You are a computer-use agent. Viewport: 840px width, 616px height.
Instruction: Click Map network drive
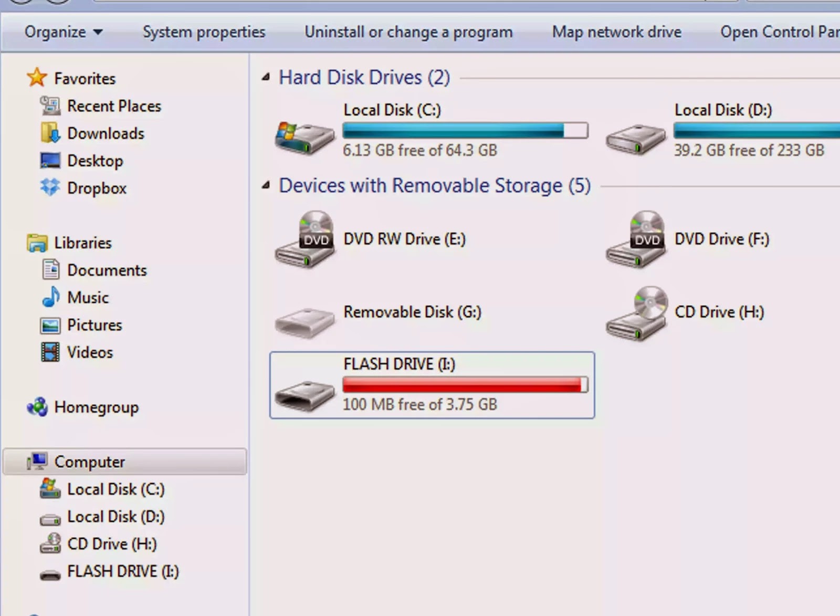point(616,32)
